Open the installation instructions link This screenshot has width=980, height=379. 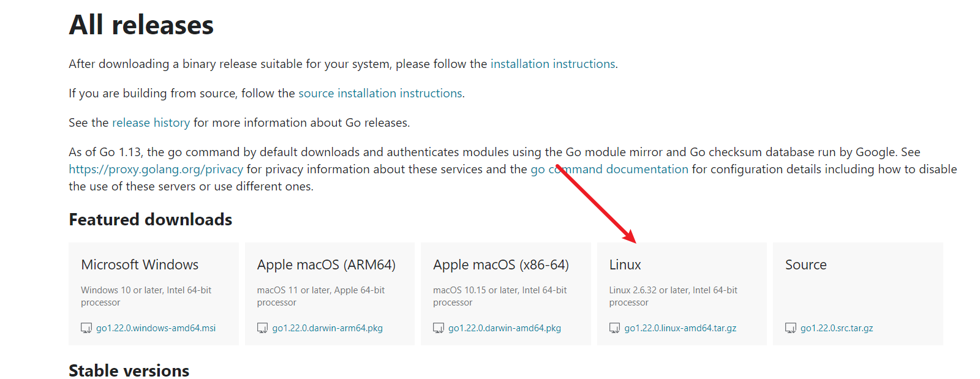point(552,64)
